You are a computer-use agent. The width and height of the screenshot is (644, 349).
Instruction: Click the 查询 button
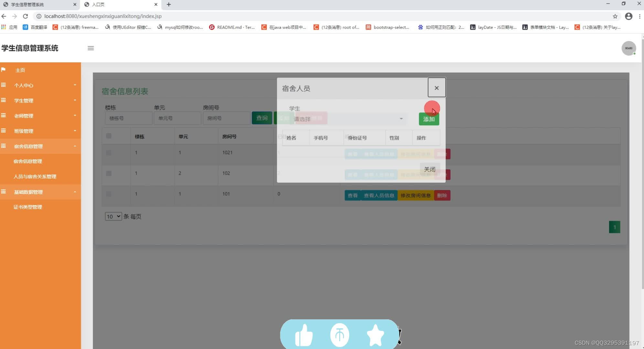click(262, 118)
